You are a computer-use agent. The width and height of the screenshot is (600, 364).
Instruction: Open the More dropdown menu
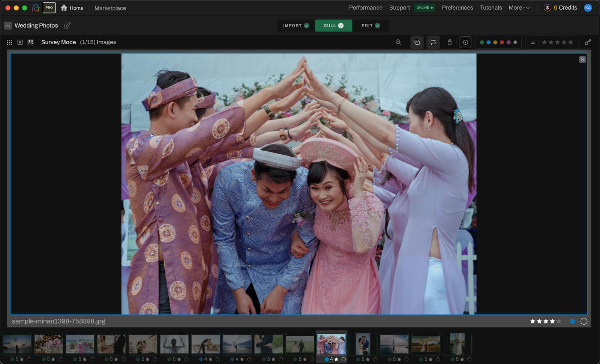[x=519, y=7]
